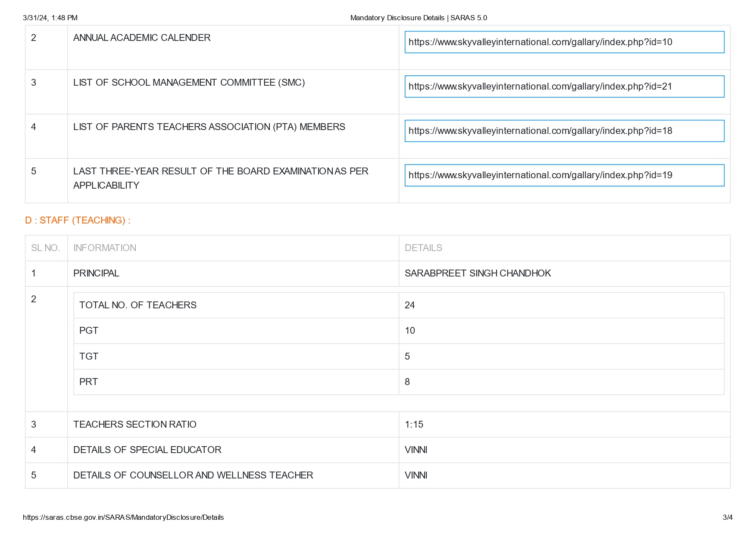756x534 pixels.
Task: Click the total teachers value '24'
Action: [x=409, y=305]
